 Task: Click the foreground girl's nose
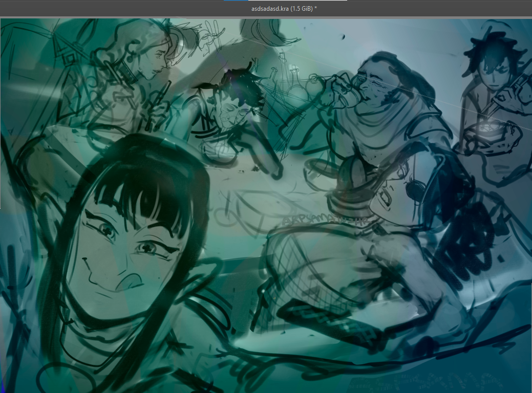click(x=95, y=276)
